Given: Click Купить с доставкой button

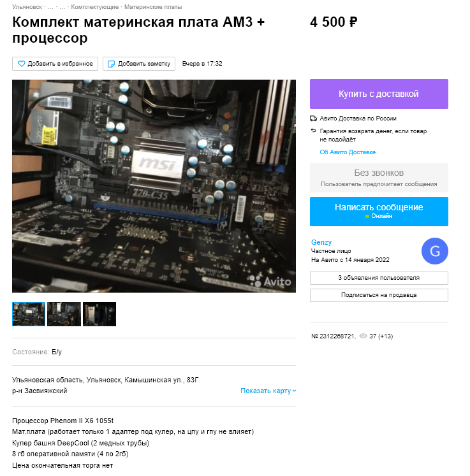Looking at the screenshot, I should point(379,94).
